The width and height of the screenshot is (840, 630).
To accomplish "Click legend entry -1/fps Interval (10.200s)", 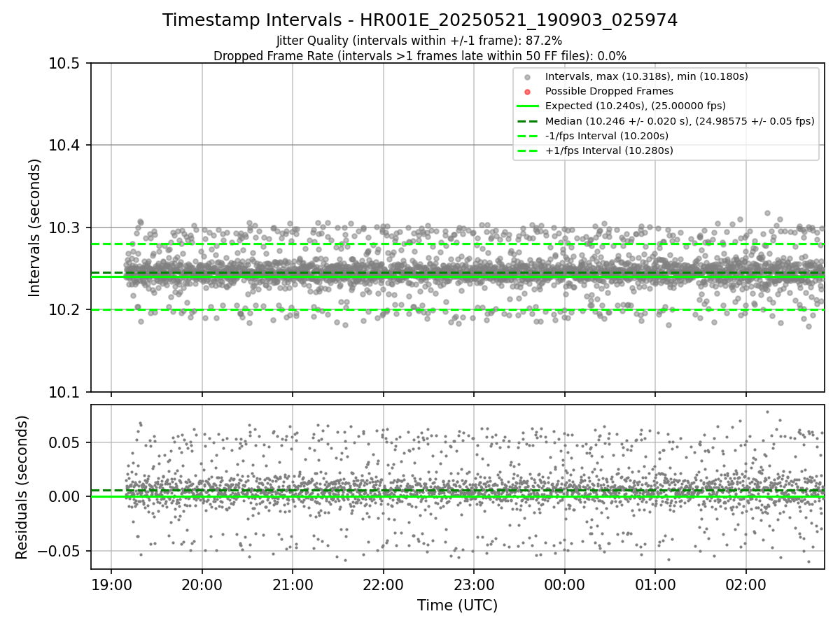I will (x=607, y=136).
